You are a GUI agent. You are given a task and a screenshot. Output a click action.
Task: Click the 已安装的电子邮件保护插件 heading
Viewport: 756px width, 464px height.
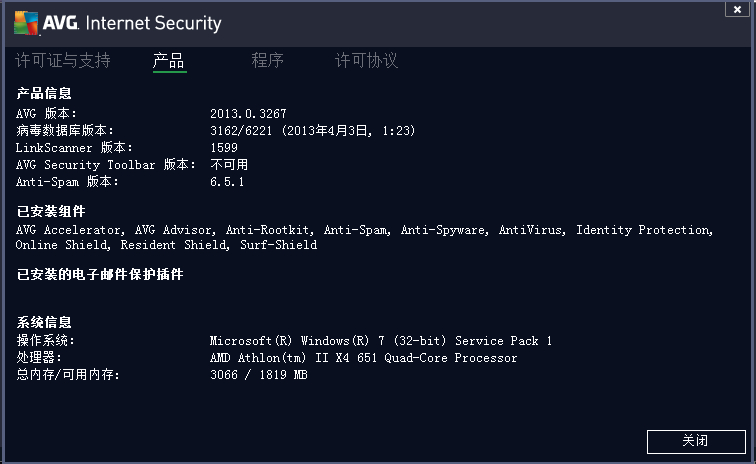(100, 274)
